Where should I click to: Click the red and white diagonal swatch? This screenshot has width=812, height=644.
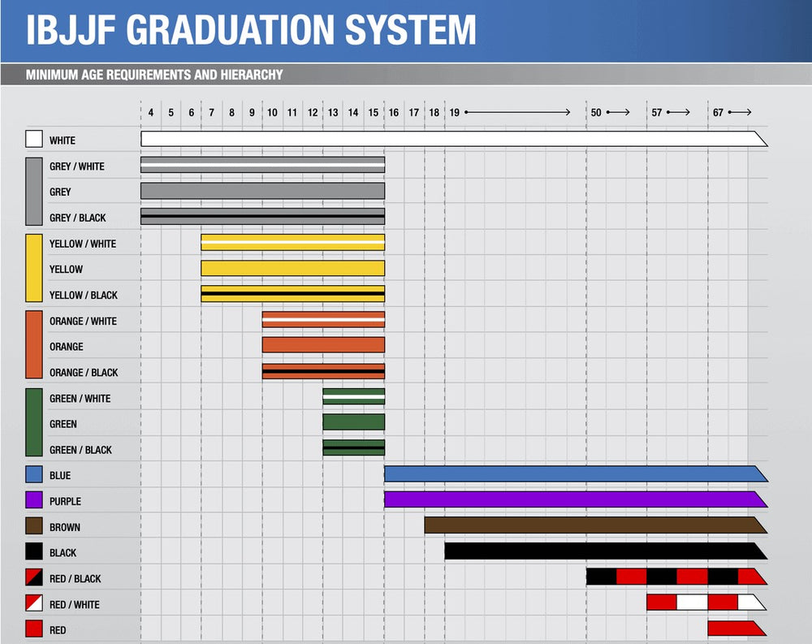click(34, 603)
